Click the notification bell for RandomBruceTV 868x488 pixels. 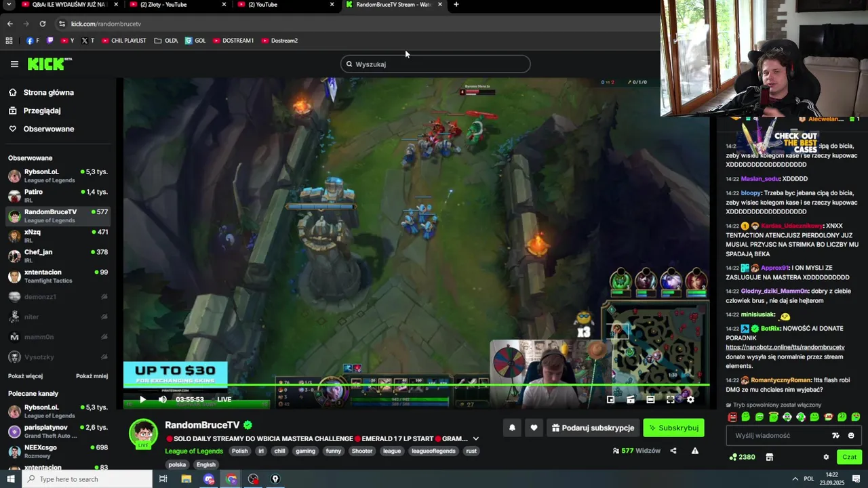pos(512,428)
